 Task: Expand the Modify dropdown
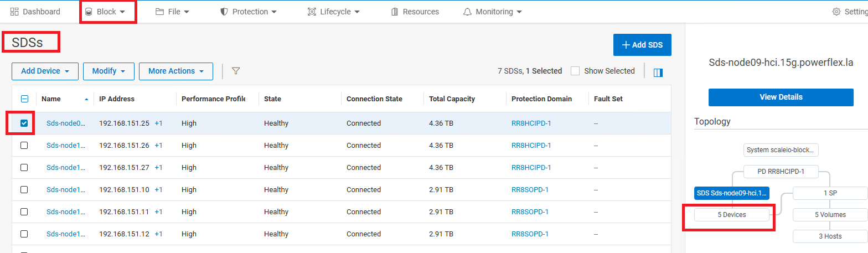click(x=108, y=71)
